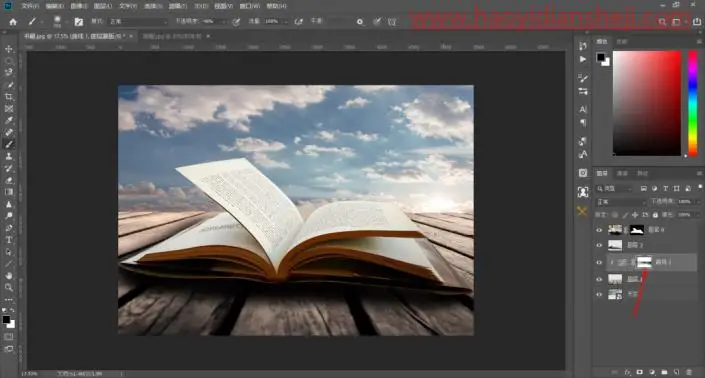Select the Hand tool
Image resolution: width=705 pixels, height=378 pixels.
(x=9, y=276)
